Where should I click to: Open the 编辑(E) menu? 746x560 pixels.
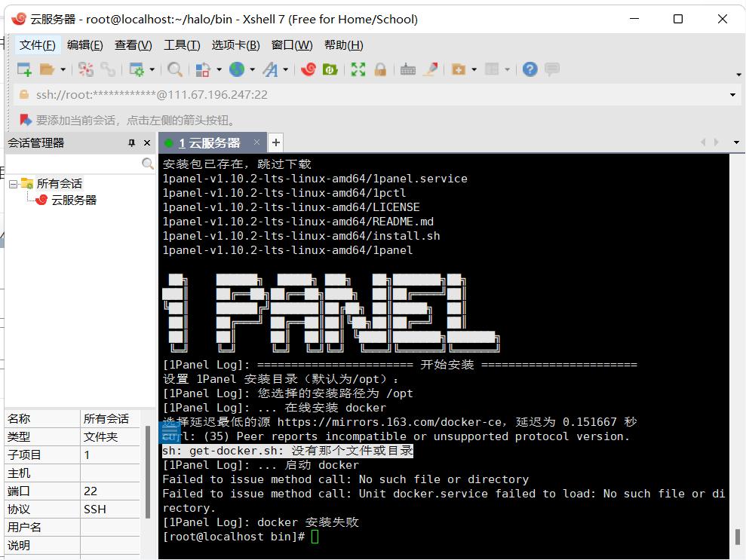pyautogui.click(x=84, y=45)
